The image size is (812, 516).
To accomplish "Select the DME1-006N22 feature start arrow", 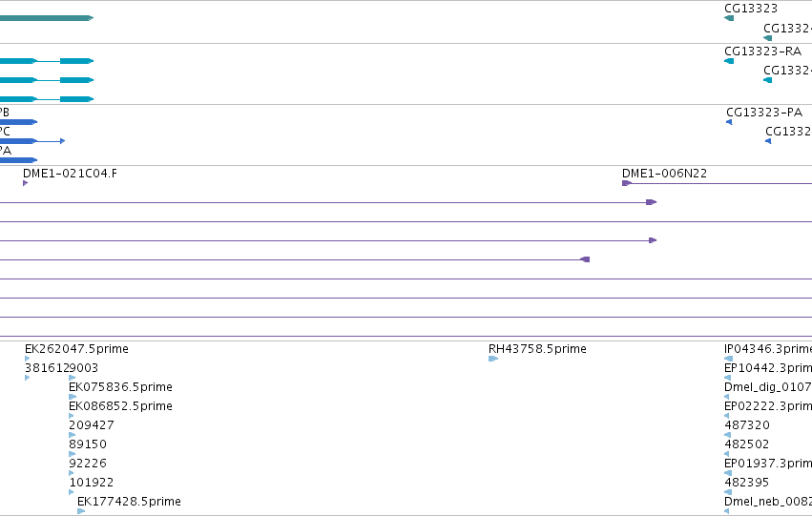I will pyautogui.click(x=627, y=183).
